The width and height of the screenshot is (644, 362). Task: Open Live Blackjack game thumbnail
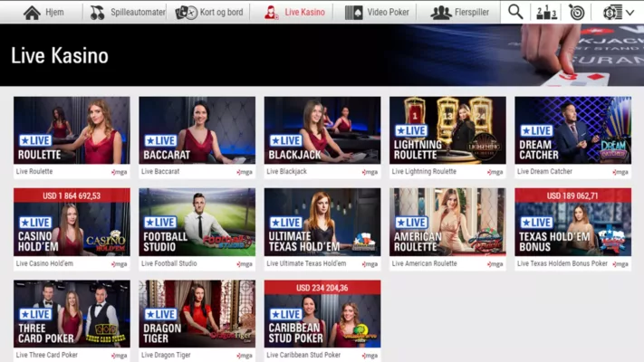pyautogui.click(x=322, y=130)
